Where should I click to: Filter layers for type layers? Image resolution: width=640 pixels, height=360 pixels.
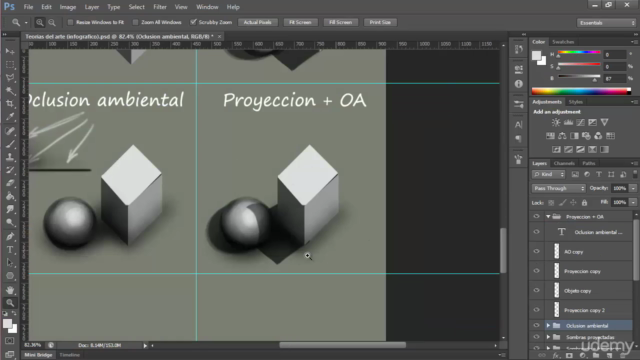point(599,174)
